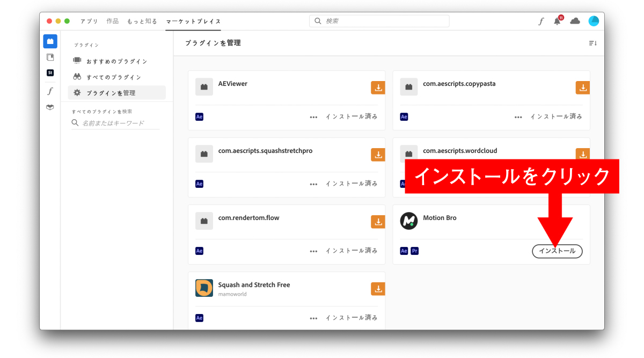Open すべてのプラグイン in the sidebar

tap(116, 77)
